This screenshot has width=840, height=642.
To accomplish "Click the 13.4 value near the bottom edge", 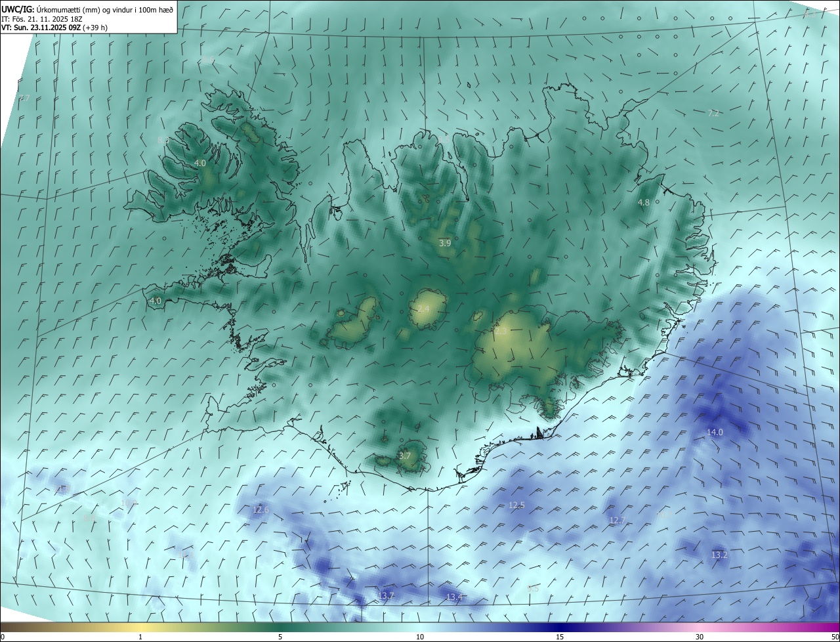I will pos(454,597).
